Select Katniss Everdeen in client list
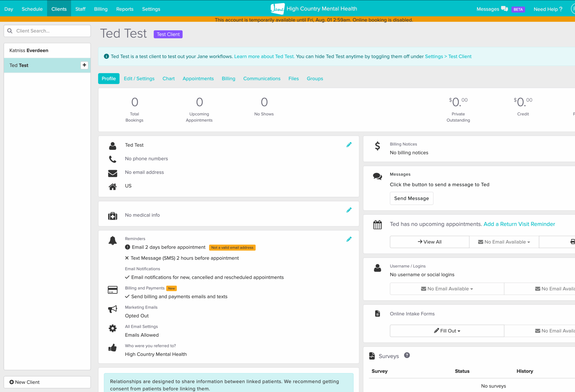Screen dimensions: 575x392 47,50
